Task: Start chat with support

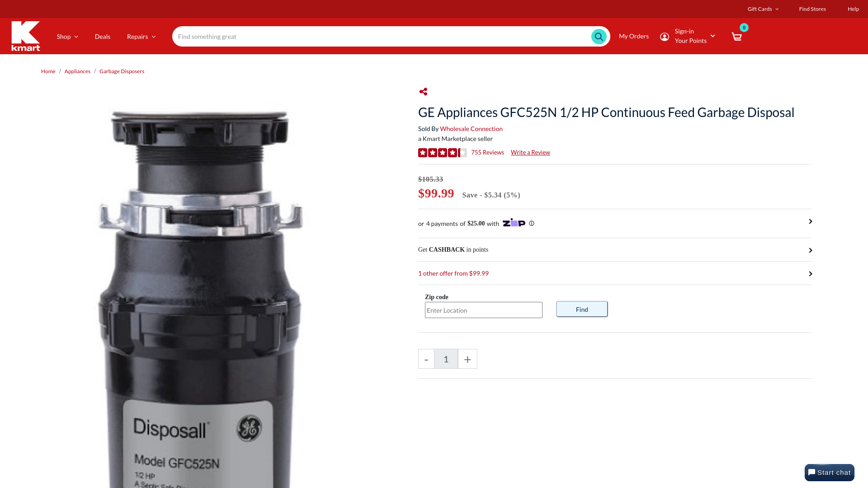Action: 829,473
